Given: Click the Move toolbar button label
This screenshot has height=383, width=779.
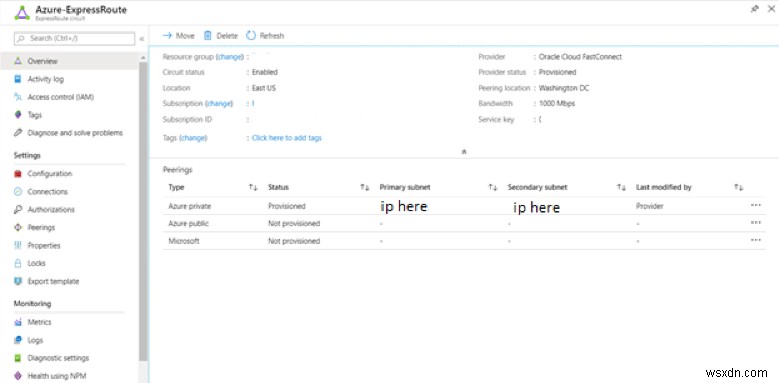Looking at the screenshot, I should (185, 36).
